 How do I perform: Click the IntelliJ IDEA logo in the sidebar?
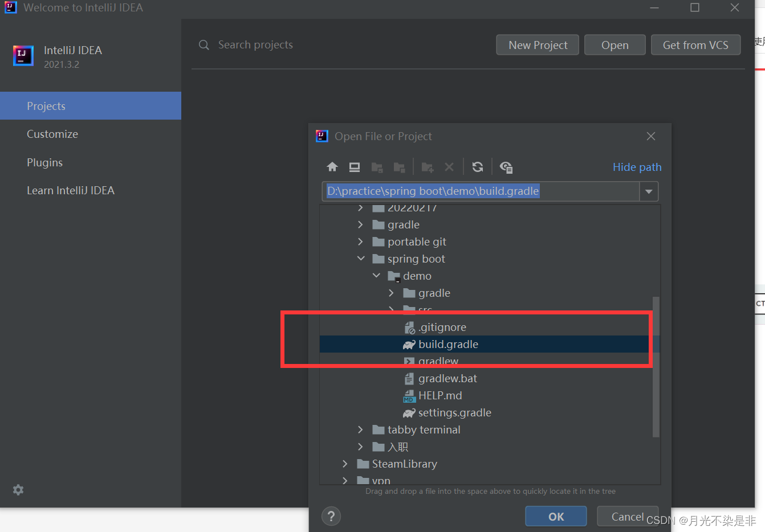(23, 56)
